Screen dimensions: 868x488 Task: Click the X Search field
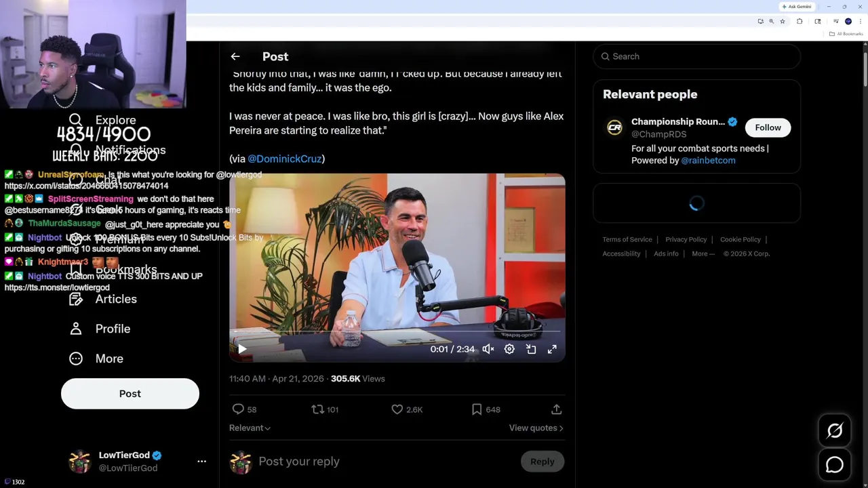[x=697, y=56]
